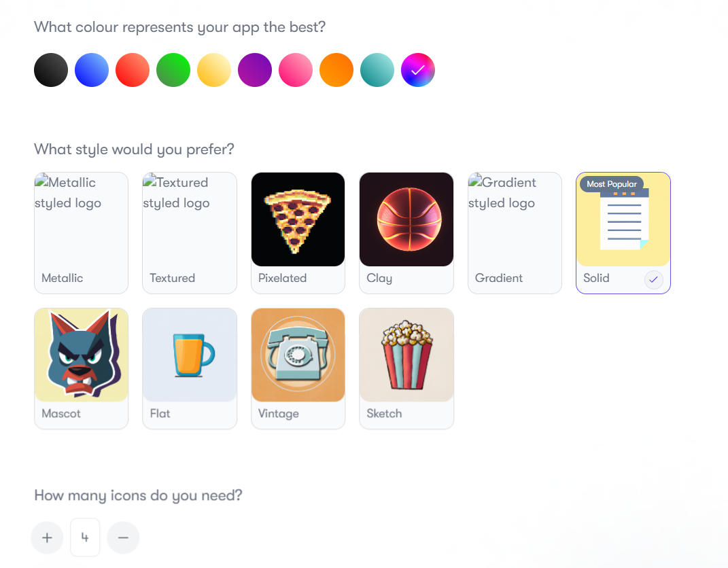
Task: Select the Flat mug style
Action: (190, 368)
